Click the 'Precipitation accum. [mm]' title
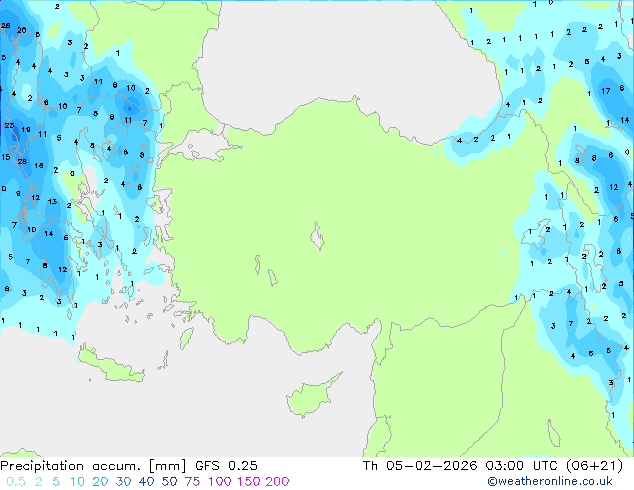The image size is (634, 490). 93,466
